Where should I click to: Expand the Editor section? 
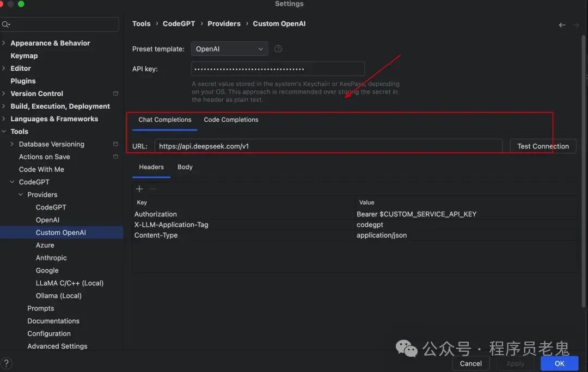pos(4,68)
